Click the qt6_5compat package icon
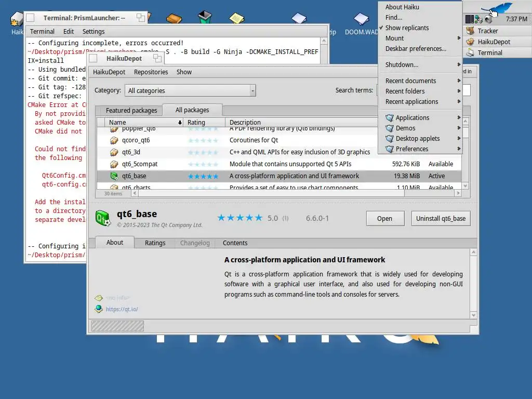Viewport: 532px width, 399px height. point(114,164)
